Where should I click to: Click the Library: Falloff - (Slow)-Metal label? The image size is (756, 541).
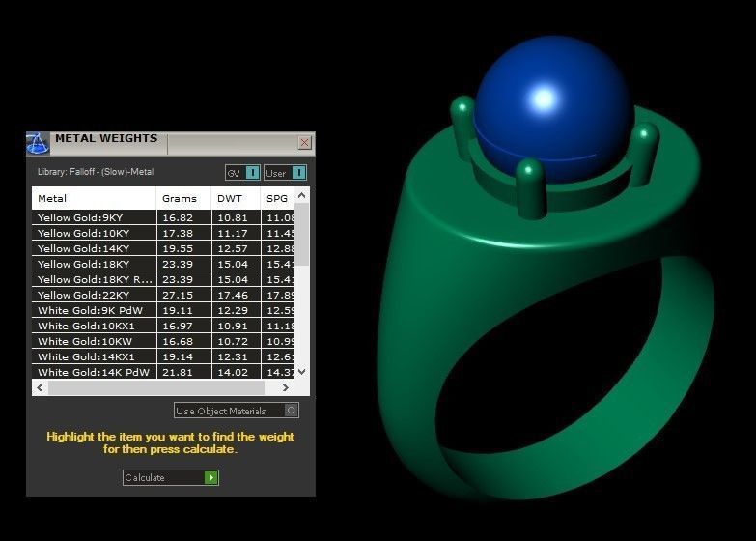click(x=96, y=172)
